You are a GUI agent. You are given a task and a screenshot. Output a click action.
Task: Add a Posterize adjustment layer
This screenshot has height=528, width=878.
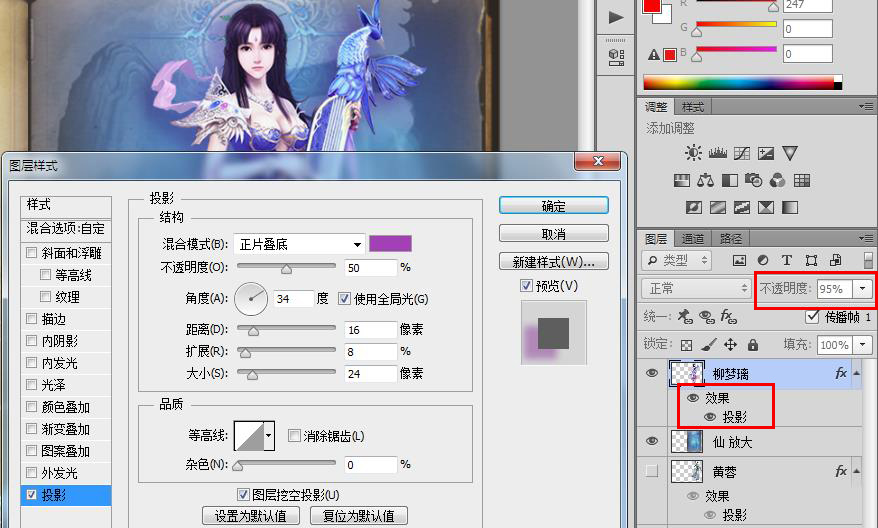pyautogui.click(x=718, y=208)
